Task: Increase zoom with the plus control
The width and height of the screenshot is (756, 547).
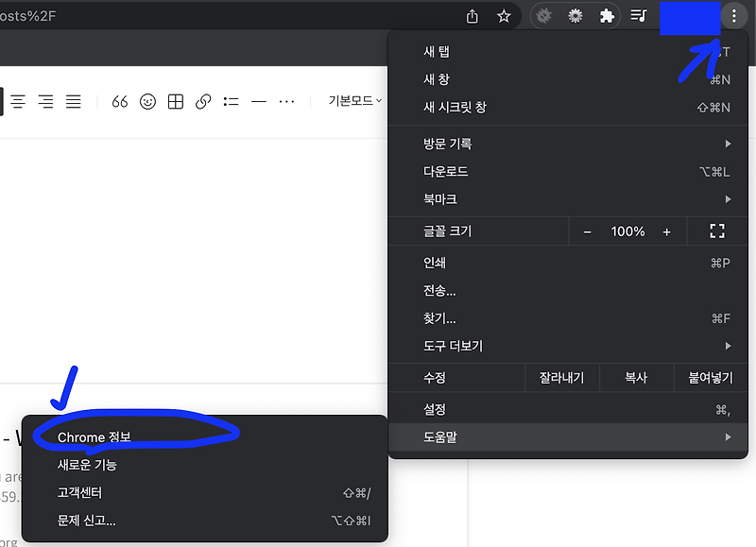Action: pyautogui.click(x=668, y=231)
